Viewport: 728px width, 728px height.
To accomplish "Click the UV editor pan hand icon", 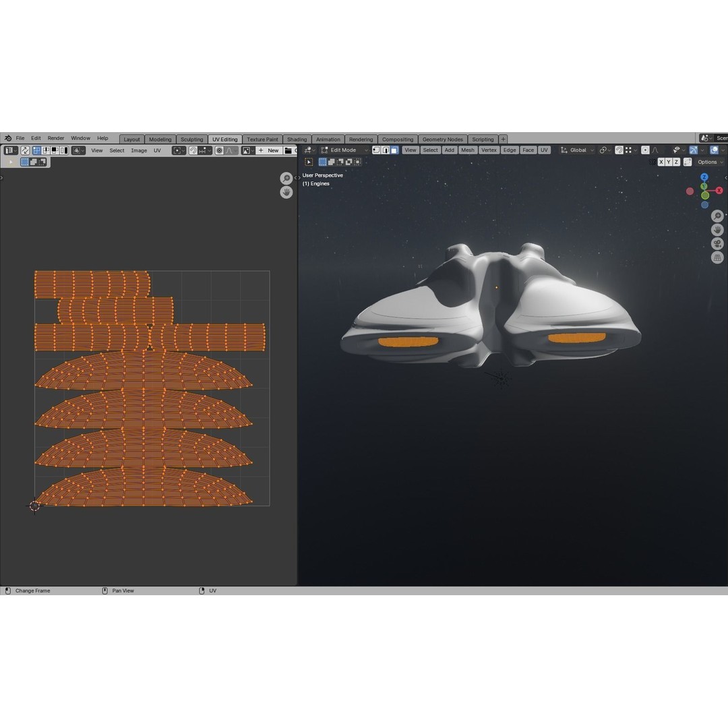I will click(286, 191).
